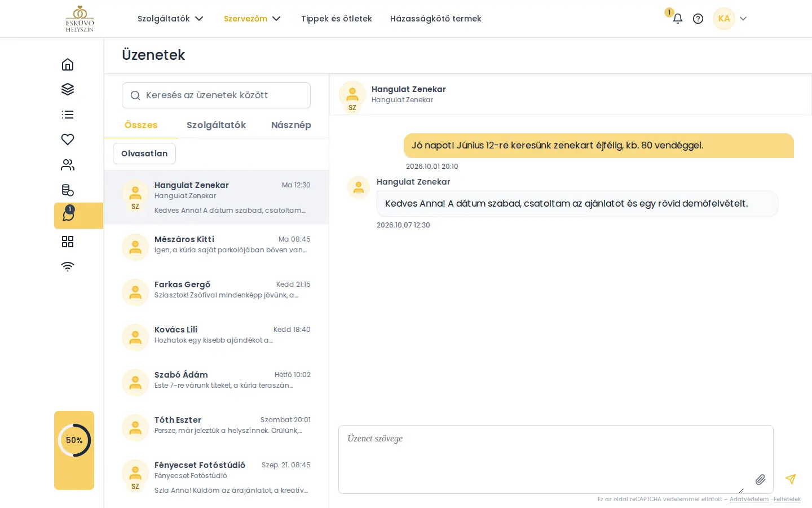The height and width of the screenshot is (508, 812).
Task: Open the KA user account dropdown
Action: coord(730,19)
